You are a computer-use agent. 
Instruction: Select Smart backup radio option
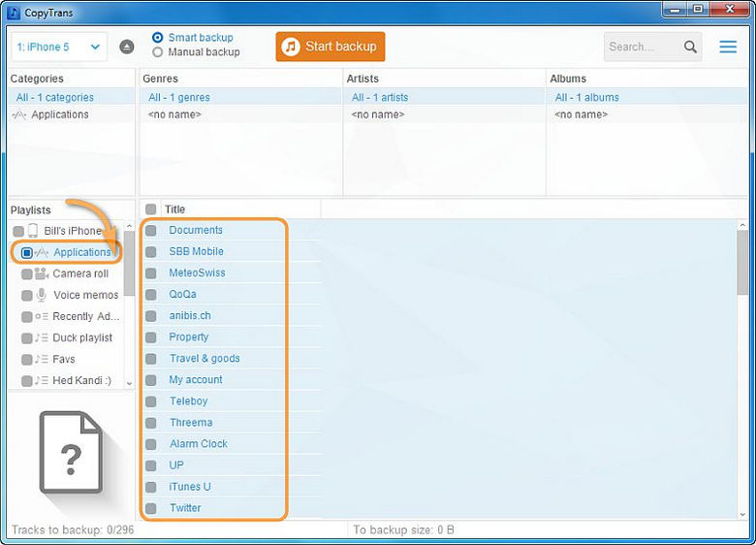(x=158, y=37)
